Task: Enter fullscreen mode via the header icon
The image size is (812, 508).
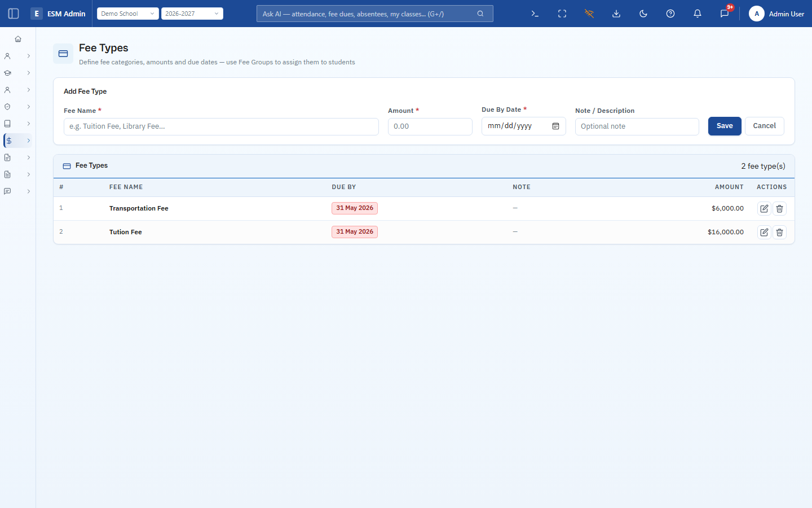Action: coord(562,14)
